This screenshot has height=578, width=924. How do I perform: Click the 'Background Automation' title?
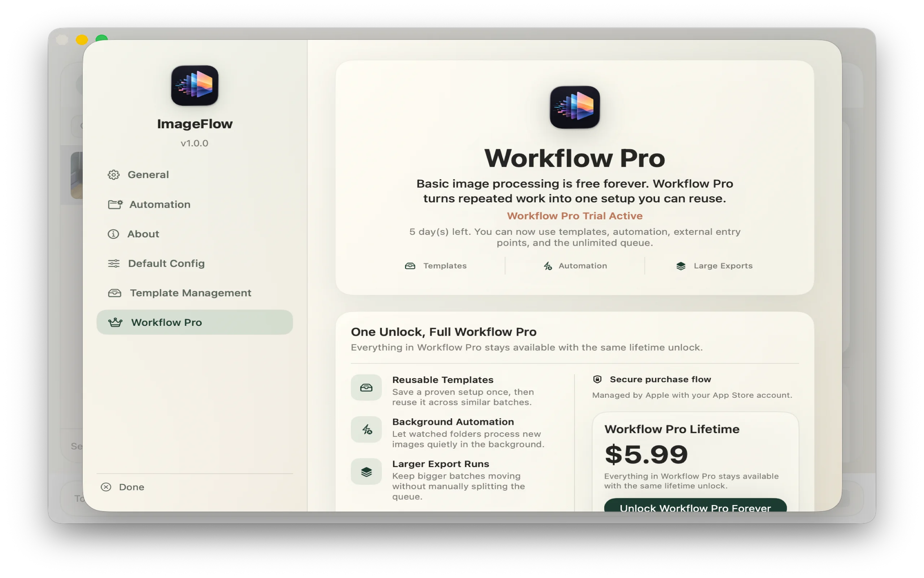coord(453,422)
